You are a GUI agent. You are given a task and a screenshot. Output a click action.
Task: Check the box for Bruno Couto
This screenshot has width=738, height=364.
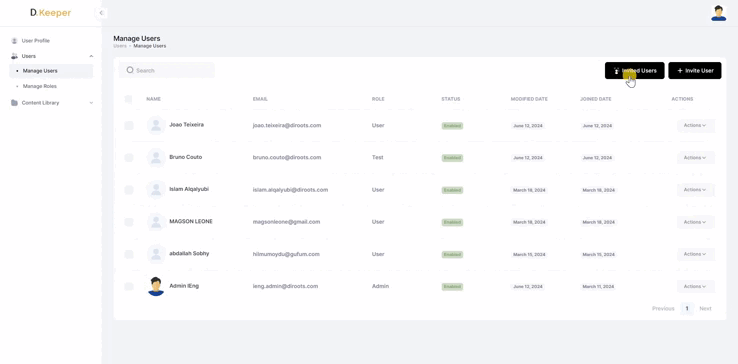click(128, 158)
